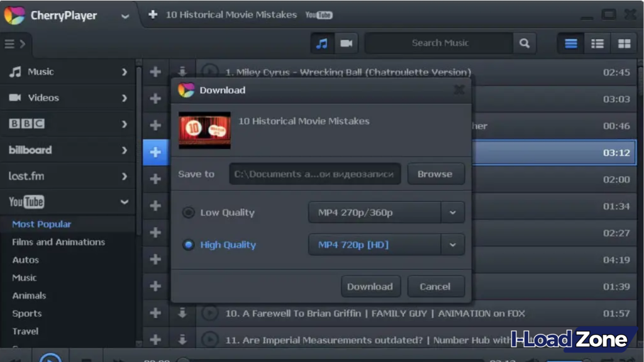Screen dimensions: 644x362
Task: Open the MP4 720p HD quality dropdown
Action: pos(452,244)
